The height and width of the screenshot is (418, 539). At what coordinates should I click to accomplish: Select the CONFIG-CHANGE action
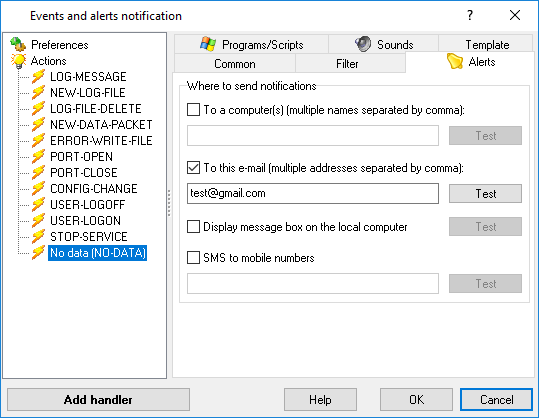94,188
